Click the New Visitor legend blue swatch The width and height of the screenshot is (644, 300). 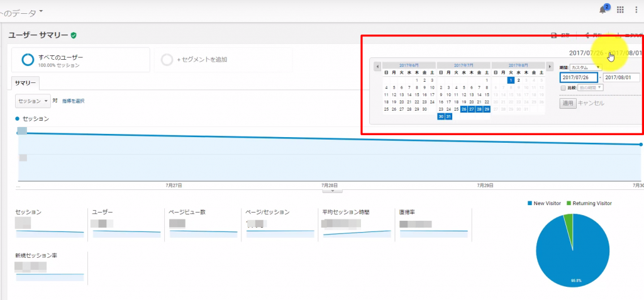[530, 203]
